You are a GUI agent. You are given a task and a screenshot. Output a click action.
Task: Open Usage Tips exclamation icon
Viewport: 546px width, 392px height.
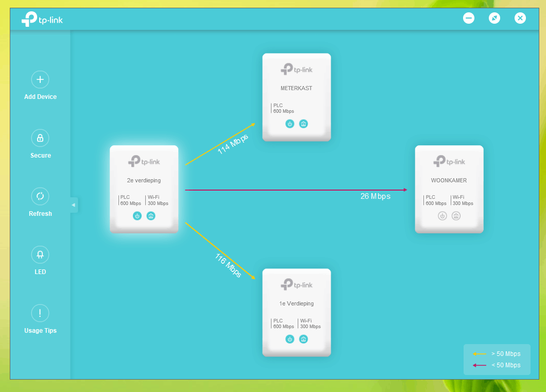tap(40, 313)
